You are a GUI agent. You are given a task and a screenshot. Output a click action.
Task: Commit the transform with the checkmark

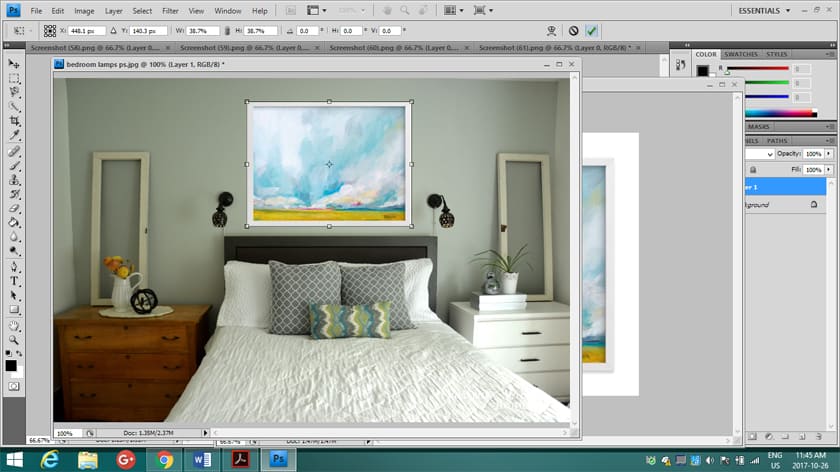(591, 31)
